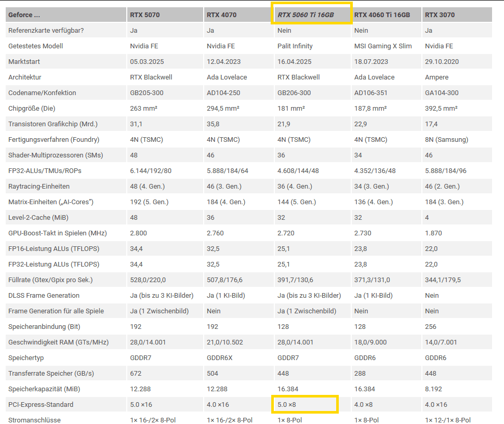Select the Frame Generation für alle Spiele label
The image size is (504, 424).
(x=56, y=311)
